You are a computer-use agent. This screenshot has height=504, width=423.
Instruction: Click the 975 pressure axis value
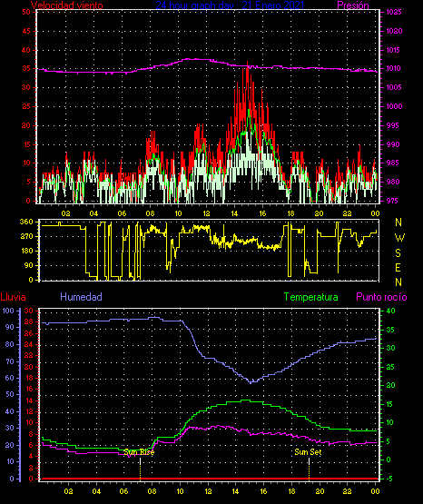[x=394, y=201]
